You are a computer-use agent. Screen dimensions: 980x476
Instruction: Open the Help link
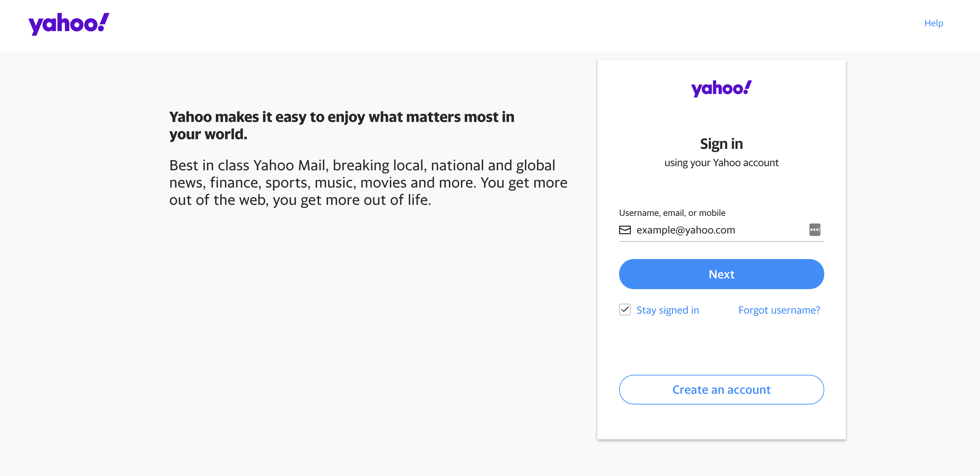pos(933,23)
